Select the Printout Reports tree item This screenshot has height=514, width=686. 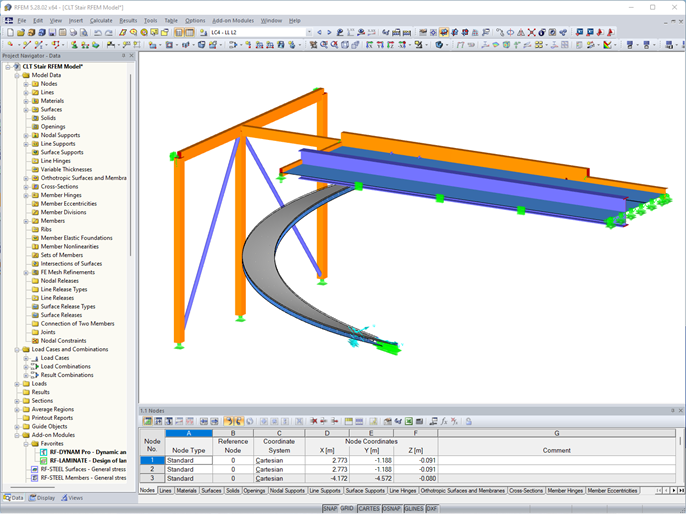click(x=52, y=418)
